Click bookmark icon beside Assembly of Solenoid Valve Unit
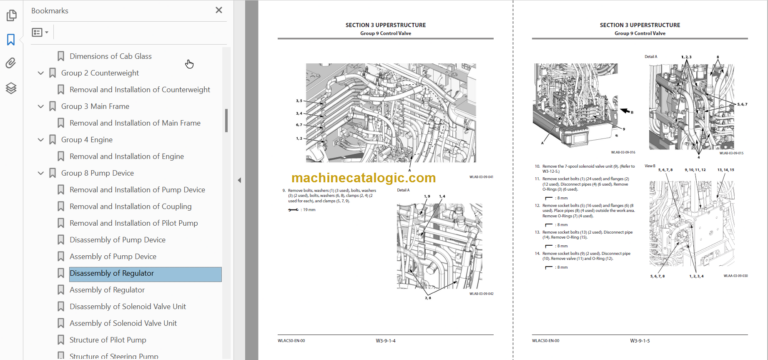The height and width of the screenshot is (360, 768). pos(61,323)
